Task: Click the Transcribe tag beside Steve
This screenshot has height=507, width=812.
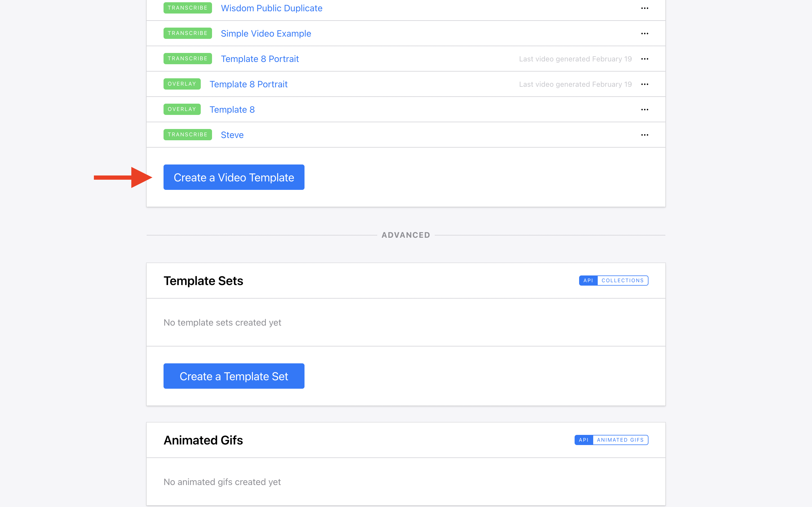Action: coord(187,135)
